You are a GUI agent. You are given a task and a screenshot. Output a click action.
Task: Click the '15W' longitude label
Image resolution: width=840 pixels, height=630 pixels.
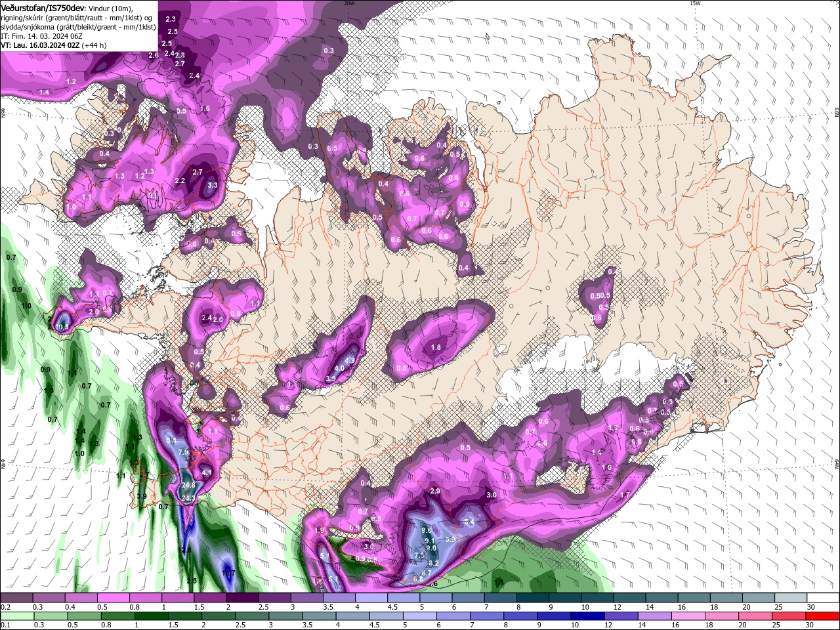695,3
